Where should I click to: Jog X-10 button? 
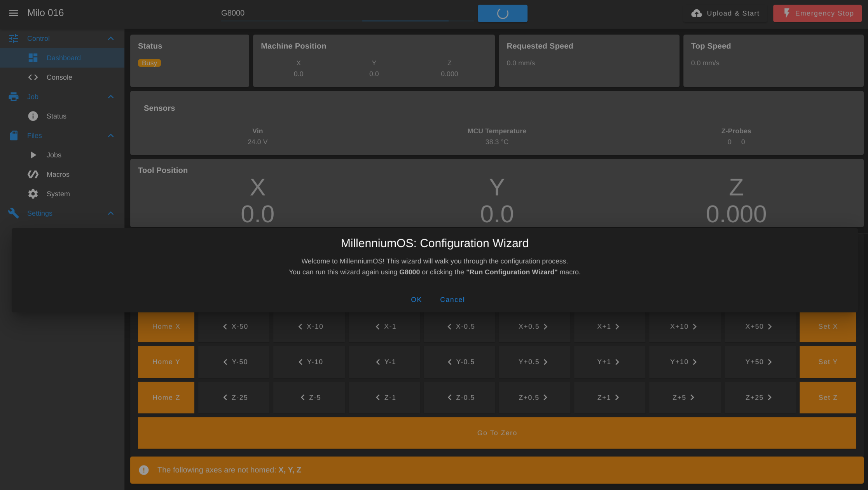(x=309, y=327)
